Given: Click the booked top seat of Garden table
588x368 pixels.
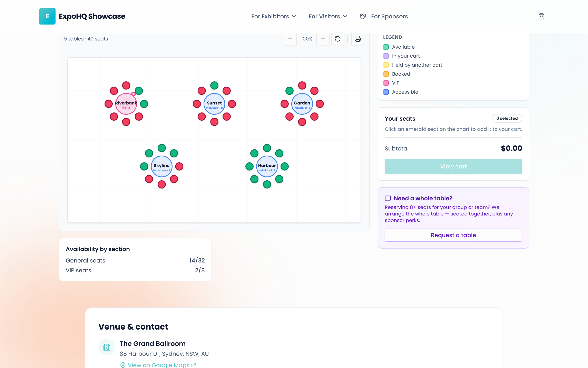Looking at the screenshot, I should point(302,85).
